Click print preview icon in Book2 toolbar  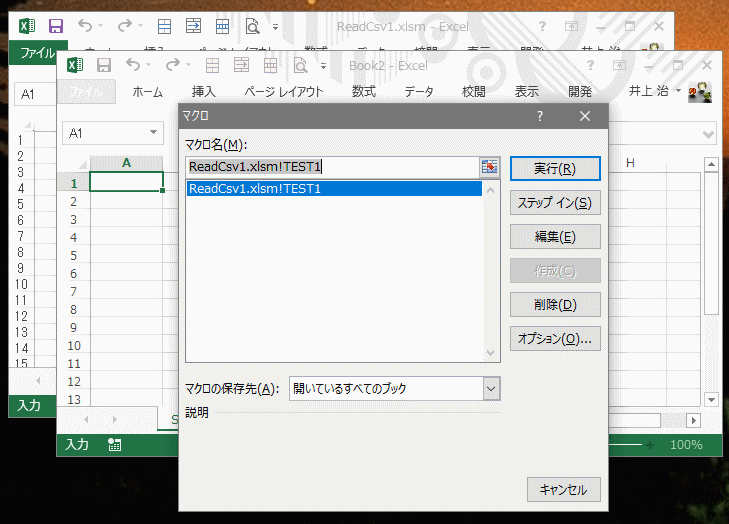[300, 66]
